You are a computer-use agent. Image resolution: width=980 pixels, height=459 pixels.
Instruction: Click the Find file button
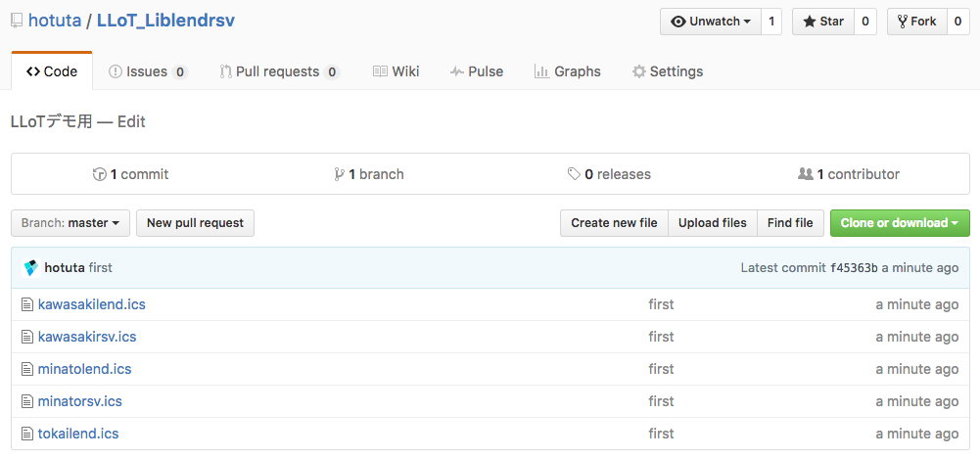point(791,223)
